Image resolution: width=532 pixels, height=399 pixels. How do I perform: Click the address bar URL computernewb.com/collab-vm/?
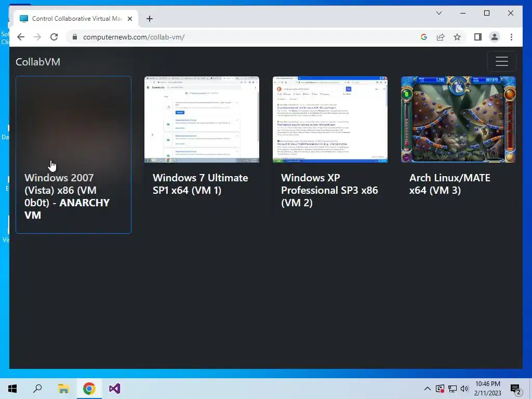click(x=134, y=37)
